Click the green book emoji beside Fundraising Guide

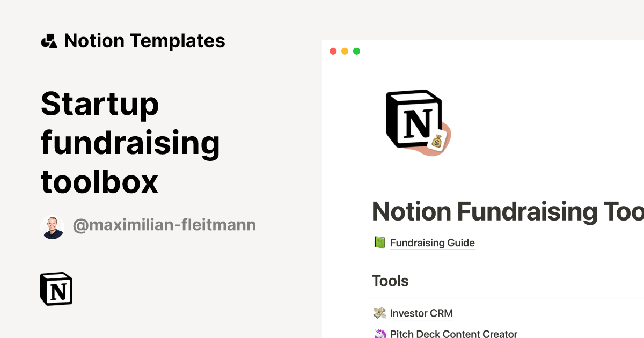tap(379, 242)
